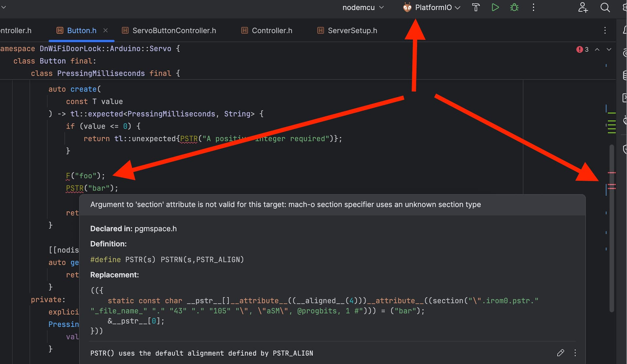Image resolution: width=627 pixels, height=364 pixels.
Task: Click the pencil edit icon in popup
Action: 560,353
